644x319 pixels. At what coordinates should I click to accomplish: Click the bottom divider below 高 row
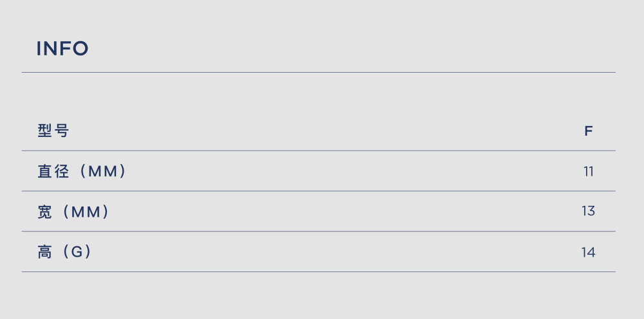(x=318, y=271)
